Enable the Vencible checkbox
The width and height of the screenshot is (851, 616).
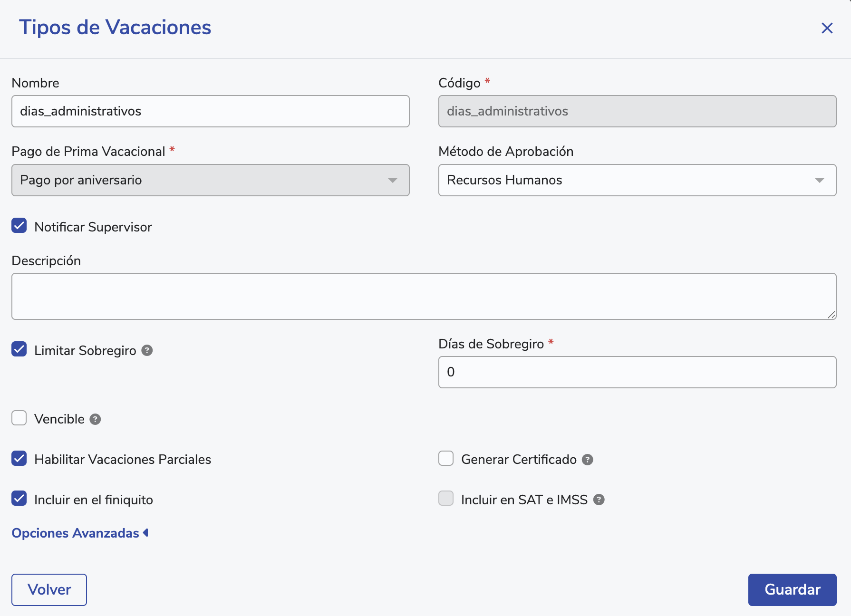[x=19, y=418]
